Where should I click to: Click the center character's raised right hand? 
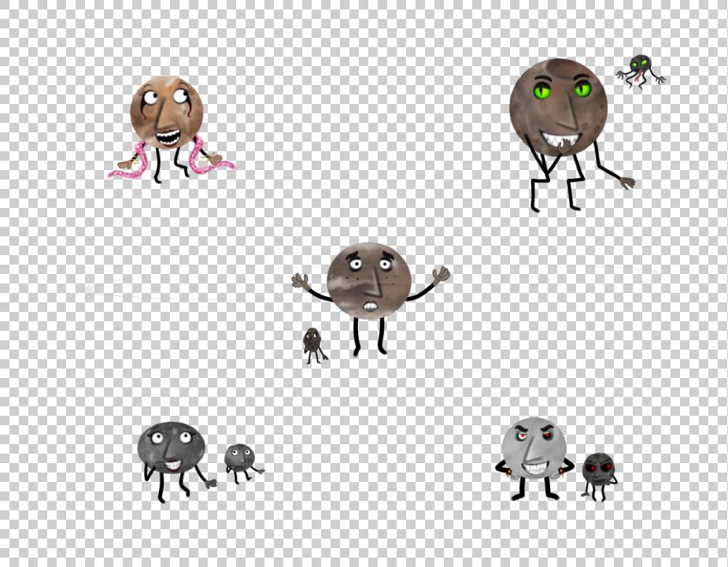coord(441,275)
